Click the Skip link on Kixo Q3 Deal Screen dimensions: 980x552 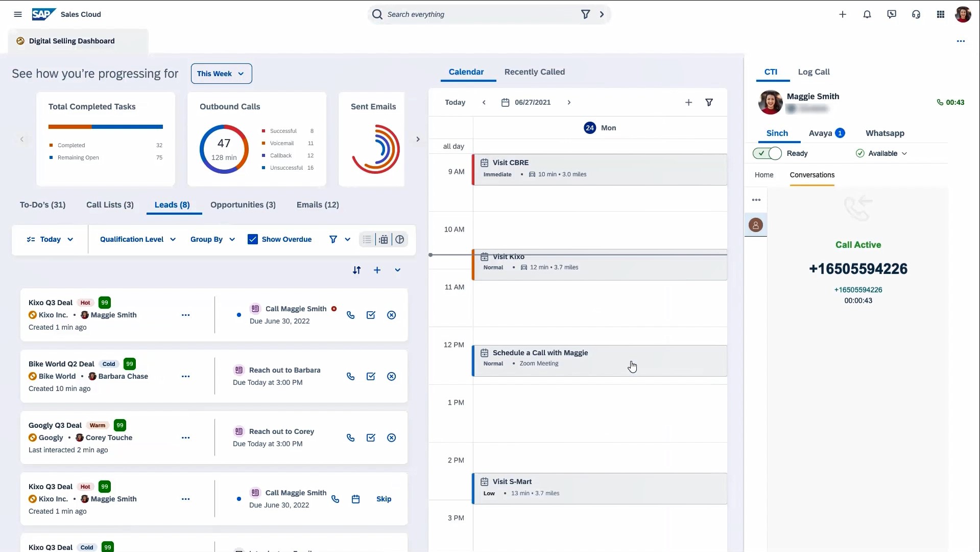click(384, 499)
